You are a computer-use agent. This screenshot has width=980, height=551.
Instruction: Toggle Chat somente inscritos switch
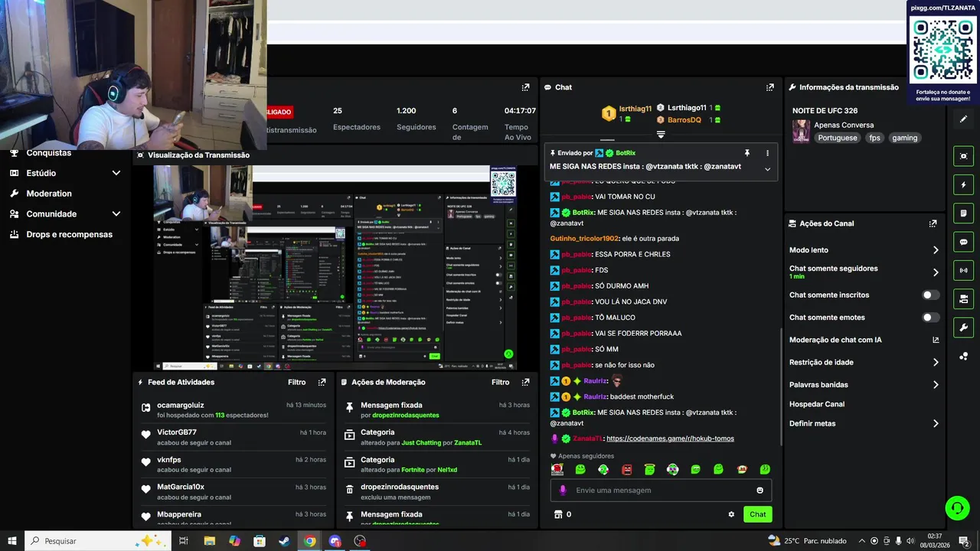930,295
